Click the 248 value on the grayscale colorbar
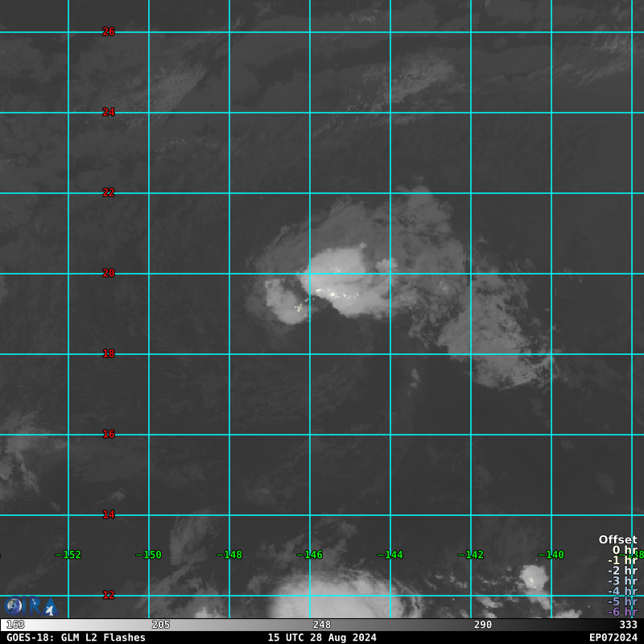Viewport: 644px width, 644px height. click(x=322, y=625)
